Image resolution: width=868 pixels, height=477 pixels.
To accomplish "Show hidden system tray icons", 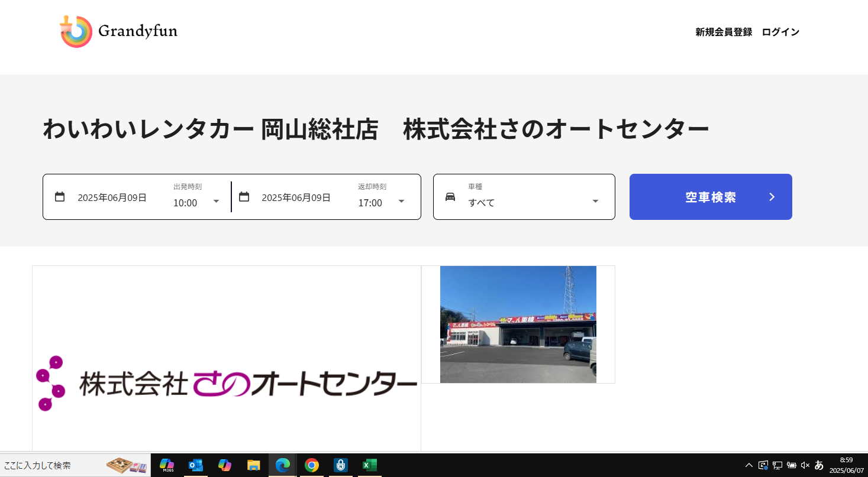I will (749, 465).
